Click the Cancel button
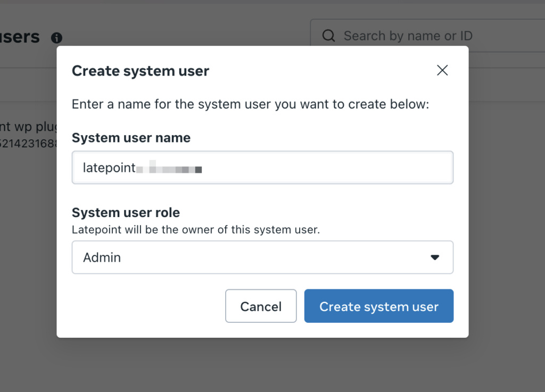This screenshot has height=392, width=545. (261, 306)
